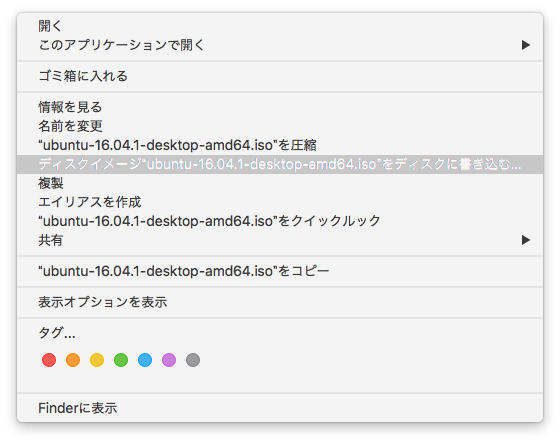Quick Look the ubuntu iso via をクイックルック
The width and height of the screenshot is (560, 443).
[x=280, y=221]
